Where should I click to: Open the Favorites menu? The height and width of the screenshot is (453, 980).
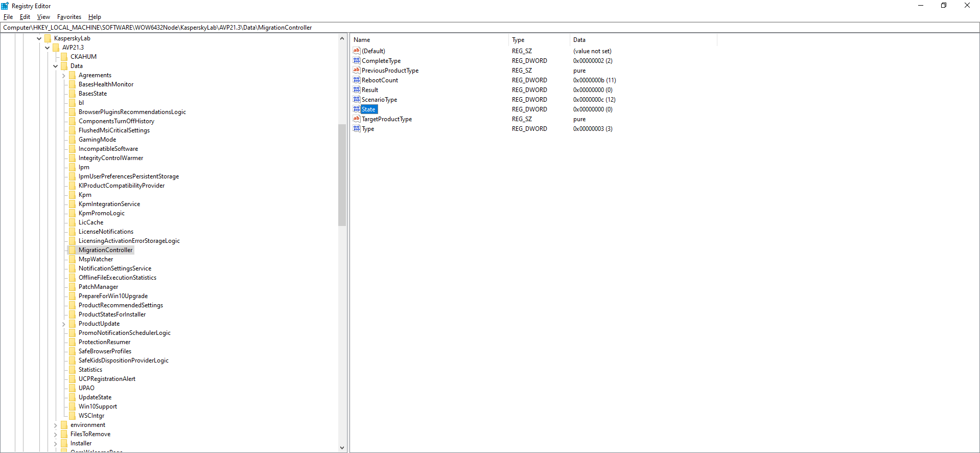[69, 17]
